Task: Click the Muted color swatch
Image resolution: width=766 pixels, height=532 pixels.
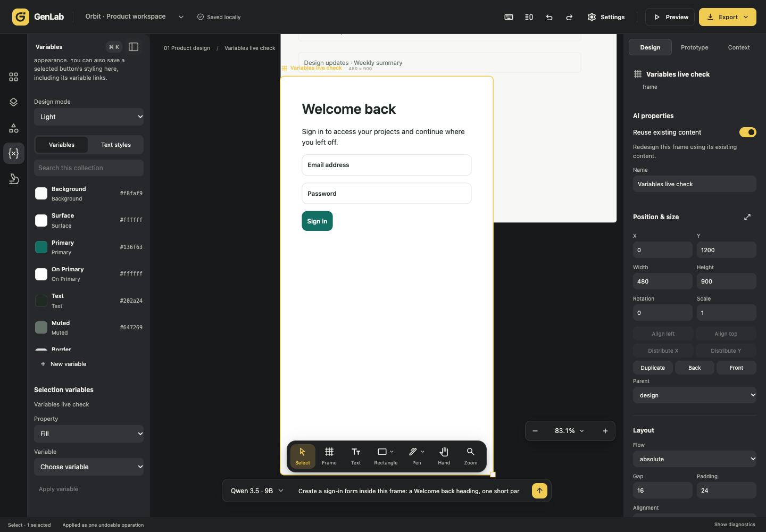Action: [41, 327]
